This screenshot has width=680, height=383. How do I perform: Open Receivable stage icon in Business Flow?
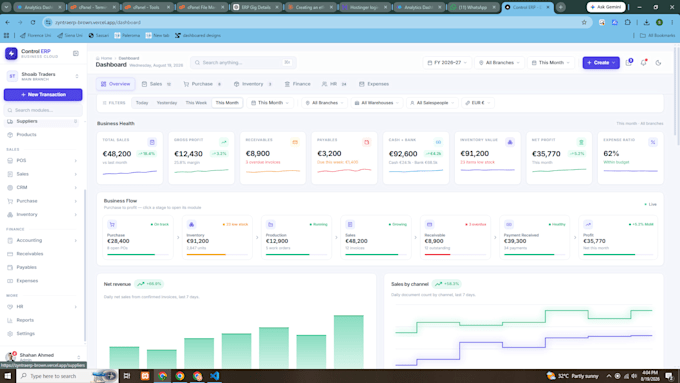(429, 224)
